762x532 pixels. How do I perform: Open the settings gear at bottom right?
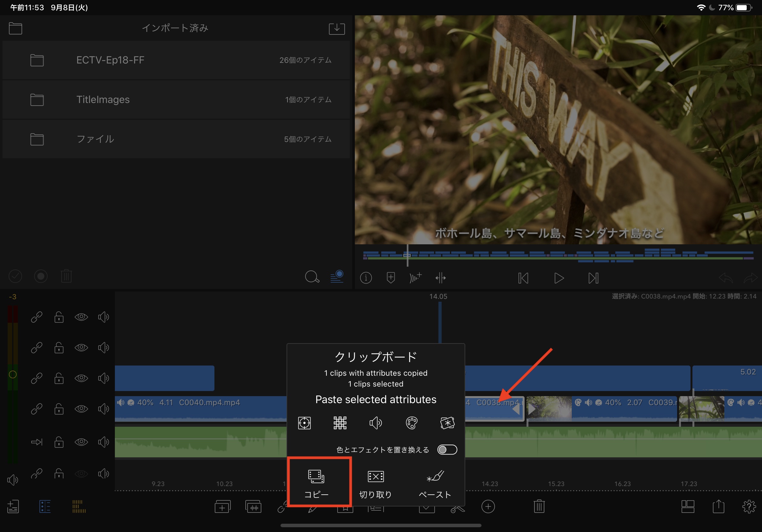click(x=749, y=506)
